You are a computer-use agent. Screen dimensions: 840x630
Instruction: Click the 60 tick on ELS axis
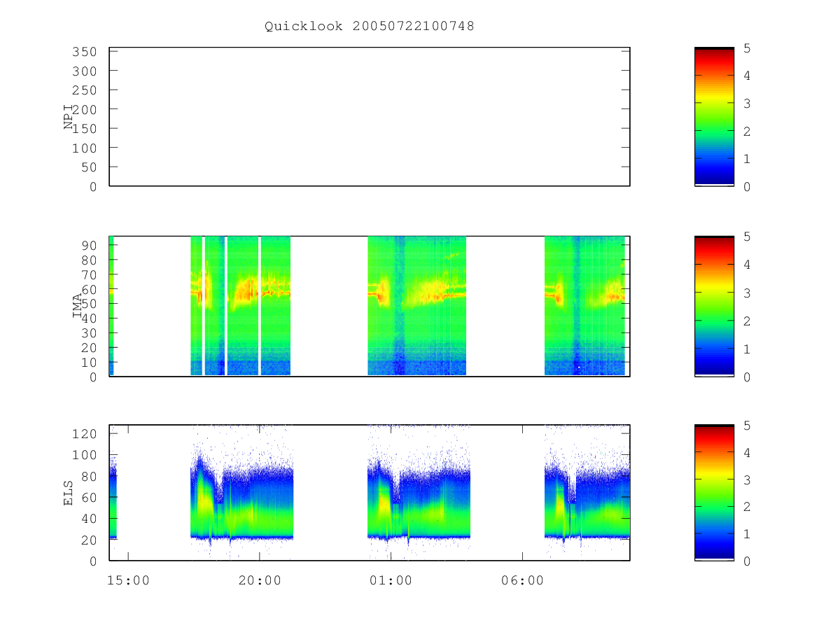(x=87, y=498)
